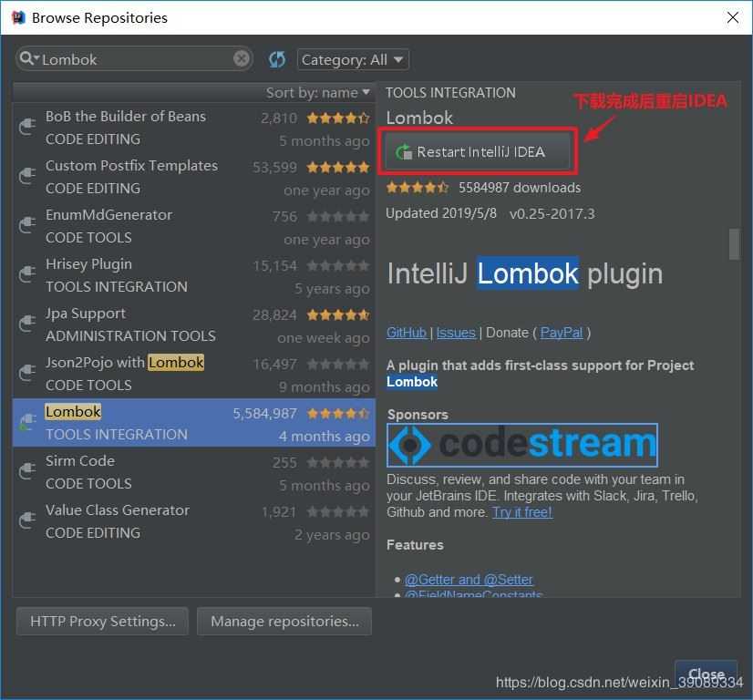Click into the Lombok search field
This screenshot has height=700, width=753.
click(135, 59)
